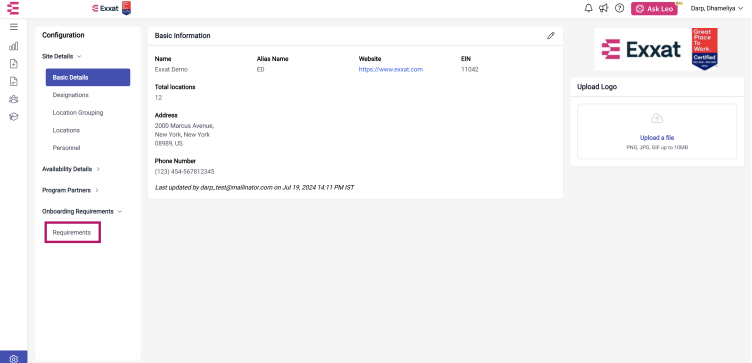
Task: Click the document plus sidebar icon
Action: (13, 64)
